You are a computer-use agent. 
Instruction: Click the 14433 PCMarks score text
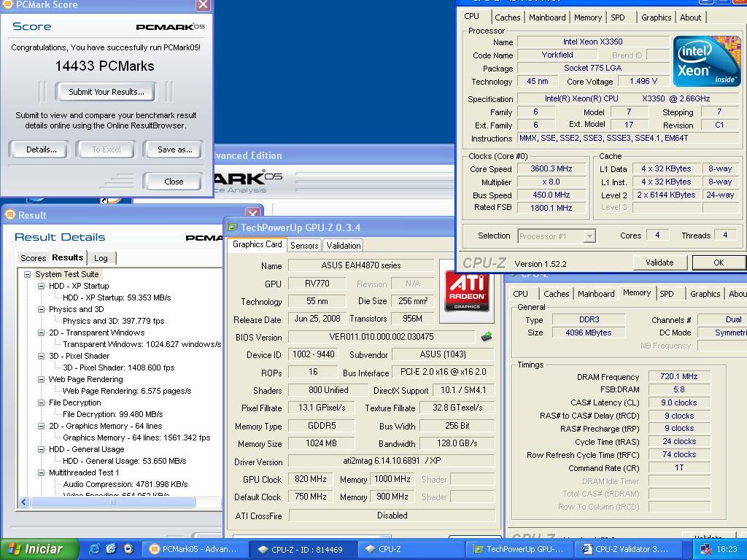[104, 66]
